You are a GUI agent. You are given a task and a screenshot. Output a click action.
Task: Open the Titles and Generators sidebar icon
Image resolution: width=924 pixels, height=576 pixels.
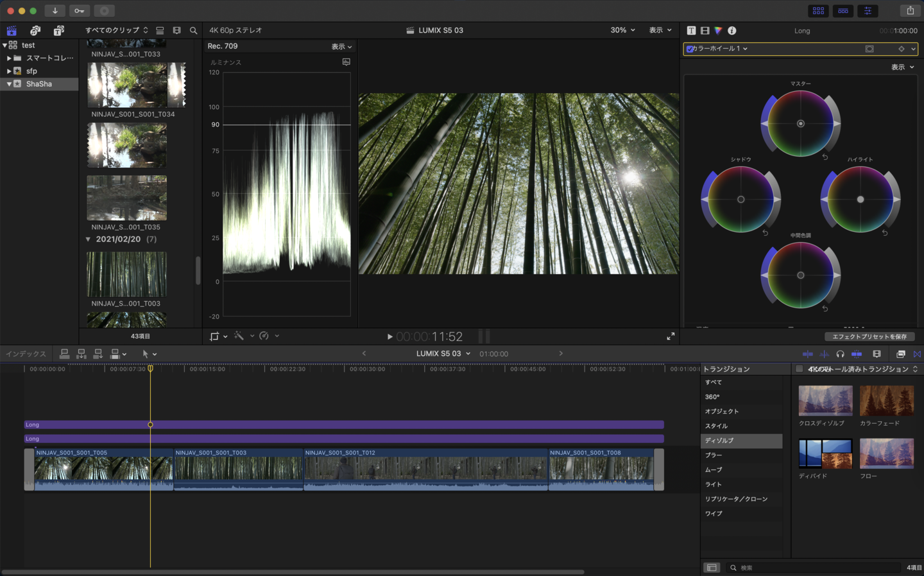tap(58, 30)
